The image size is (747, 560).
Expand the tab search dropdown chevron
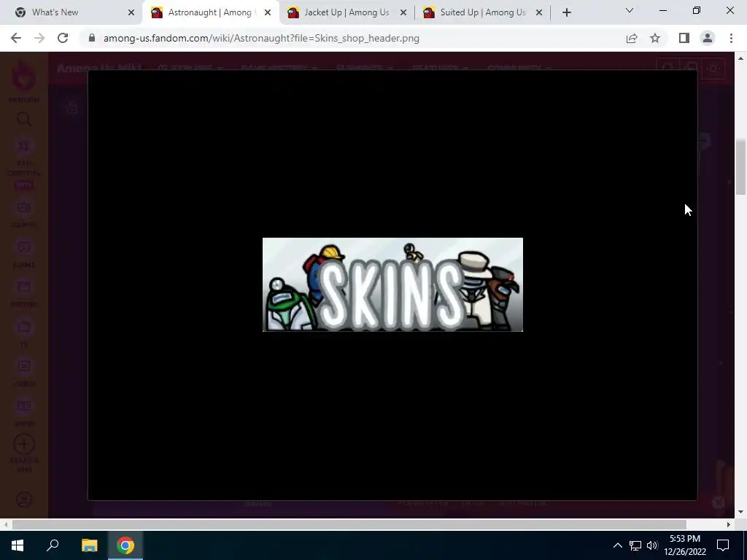coord(630,10)
